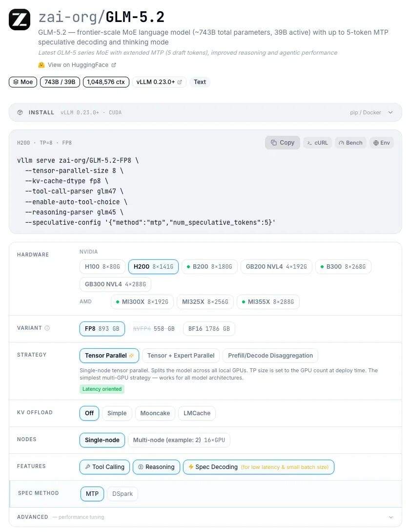Expand the INSTALL section chevron
Image resolution: width=410 pixels, height=532 pixels.
point(390,112)
